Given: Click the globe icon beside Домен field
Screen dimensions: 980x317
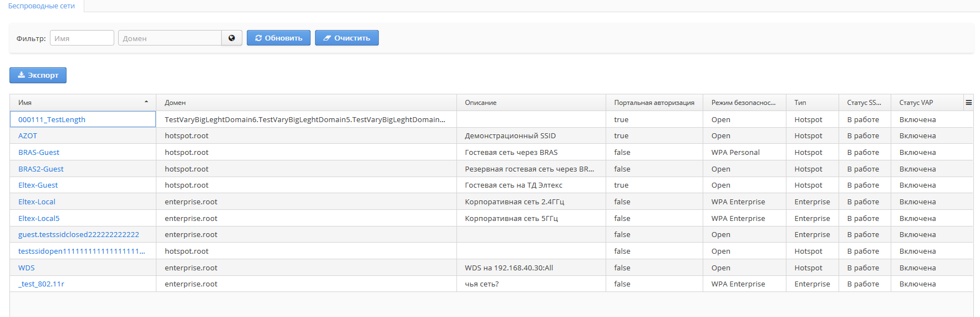Looking at the screenshot, I should 231,38.
